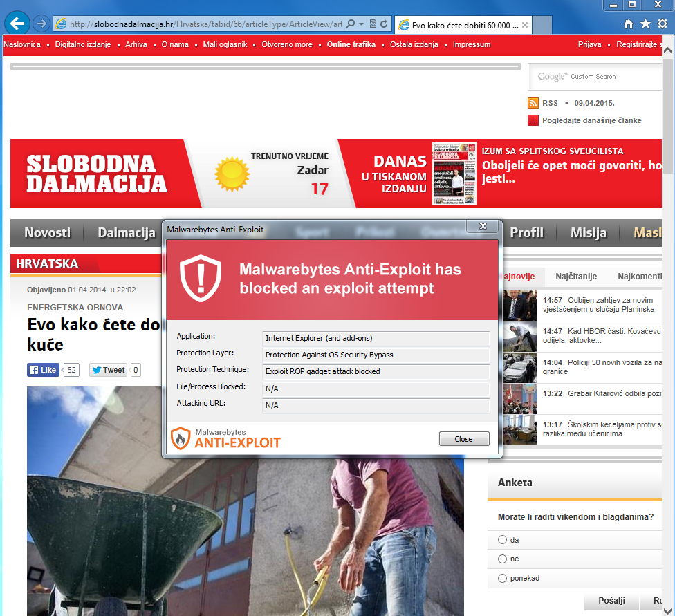Open a new blank tab
Image resolution: width=675 pixels, height=616 pixels.
pyautogui.click(x=542, y=25)
